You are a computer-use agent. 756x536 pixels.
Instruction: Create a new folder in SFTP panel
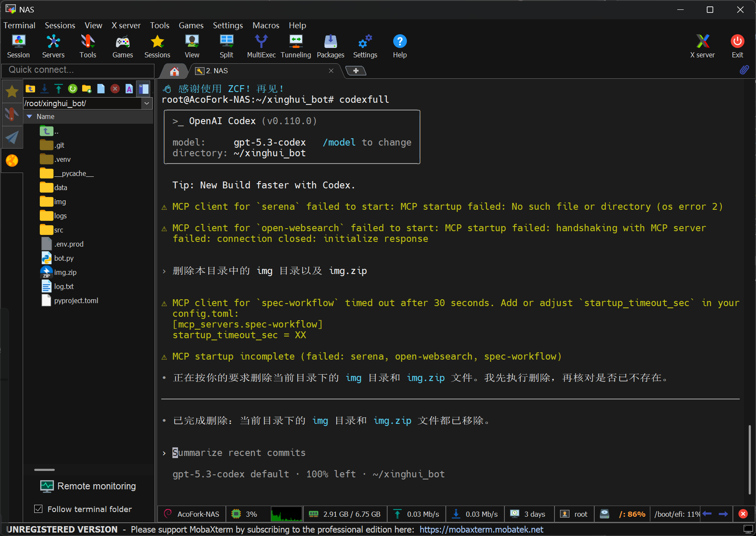(x=87, y=89)
